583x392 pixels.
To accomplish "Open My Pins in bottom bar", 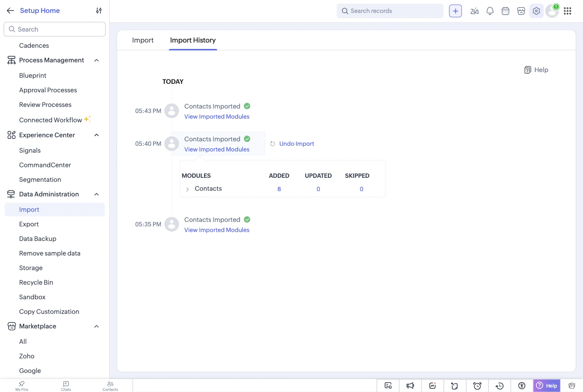I will (x=22, y=386).
